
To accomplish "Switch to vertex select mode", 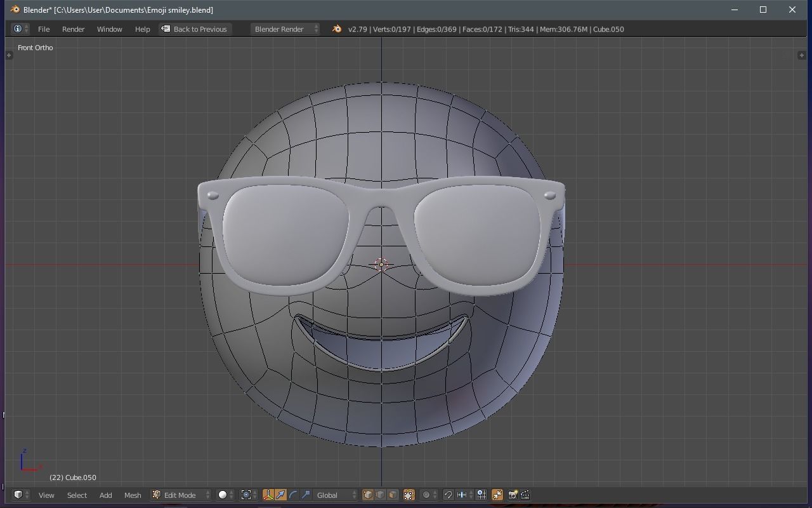I will pos(367,495).
